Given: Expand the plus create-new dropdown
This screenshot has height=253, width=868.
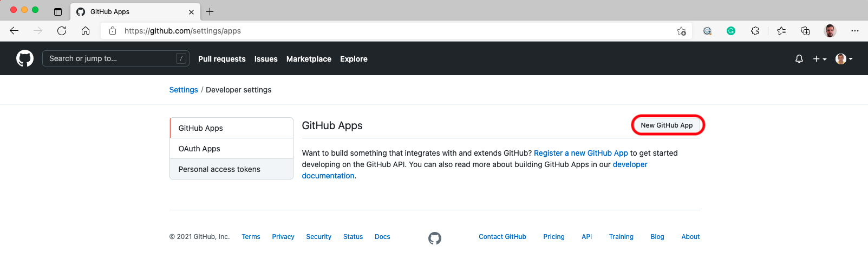Looking at the screenshot, I should point(820,59).
